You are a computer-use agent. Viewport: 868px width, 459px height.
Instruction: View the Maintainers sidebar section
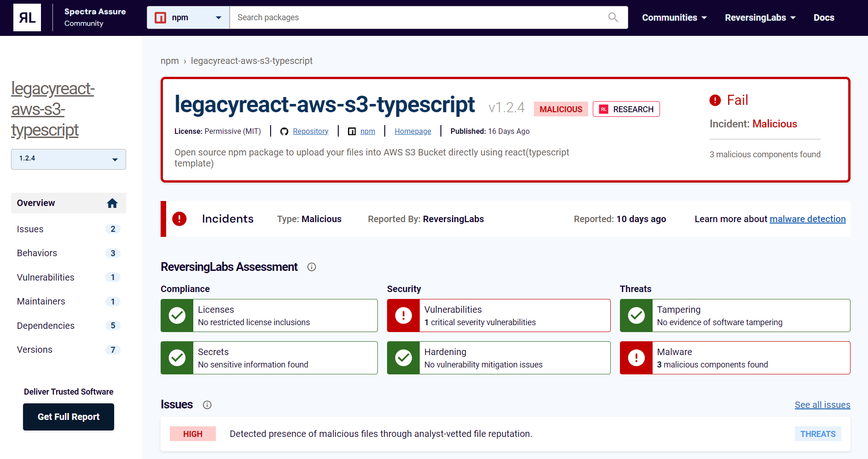[69, 302]
